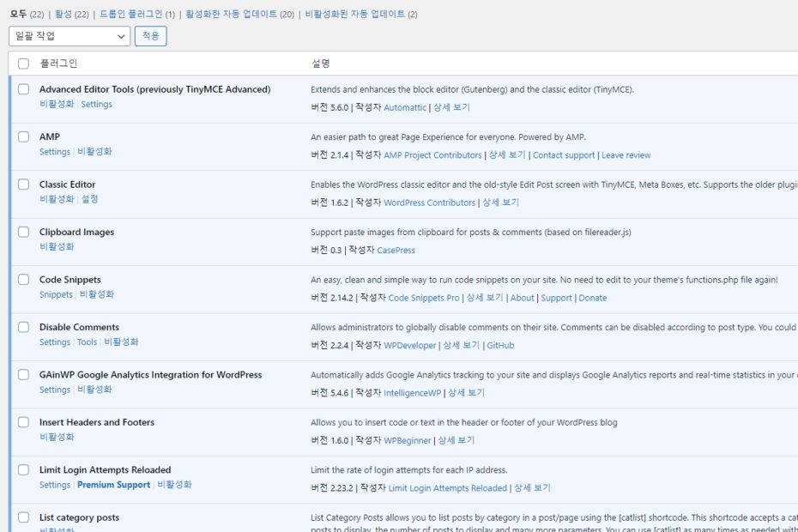Image resolution: width=798 pixels, height=532 pixels.
Task: Filter by 비활성화된 자동 업데이트 (2)
Action: (361, 15)
